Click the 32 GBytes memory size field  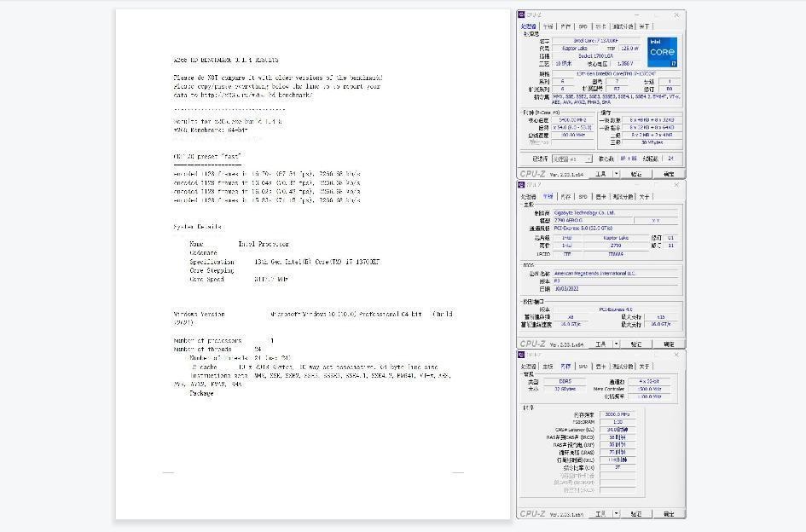(565, 389)
